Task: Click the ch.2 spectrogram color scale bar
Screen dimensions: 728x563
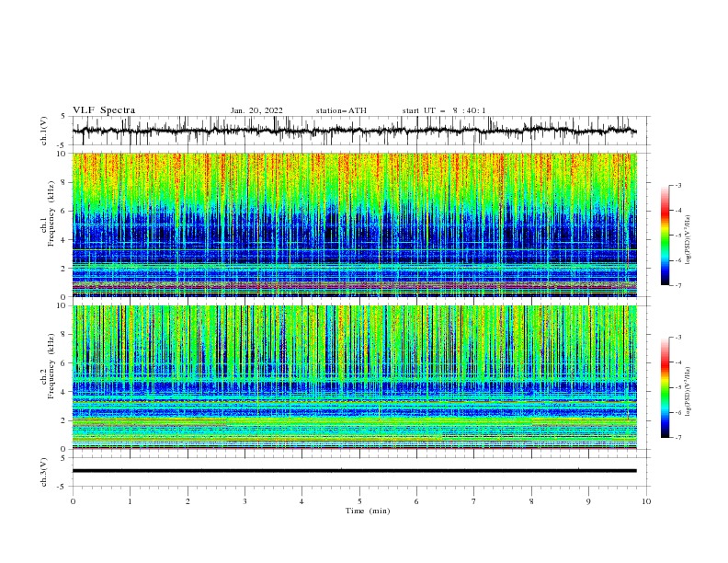Action: point(665,387)
